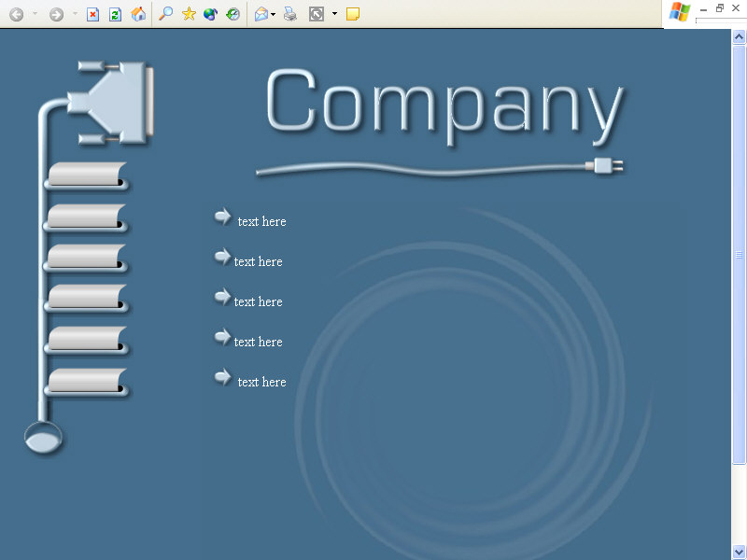Click the first blank sidebar nav button
The width and height of the screenshot is (747, 560).
pyautogui.click(x=87, y=175)
